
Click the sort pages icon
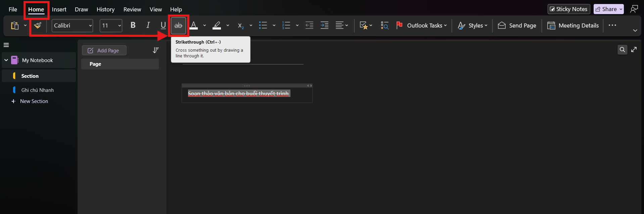coord(155,50)
